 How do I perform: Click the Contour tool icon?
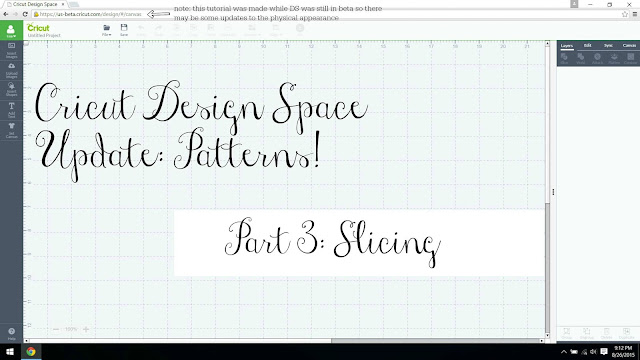[x=631, y=59]
